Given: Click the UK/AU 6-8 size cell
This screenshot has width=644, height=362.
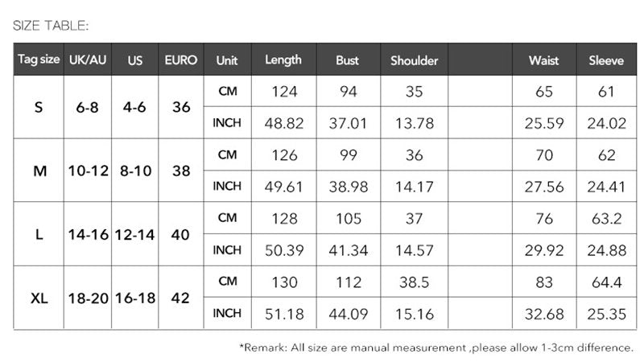Looking at the screenshot, I should click(89, 107).
